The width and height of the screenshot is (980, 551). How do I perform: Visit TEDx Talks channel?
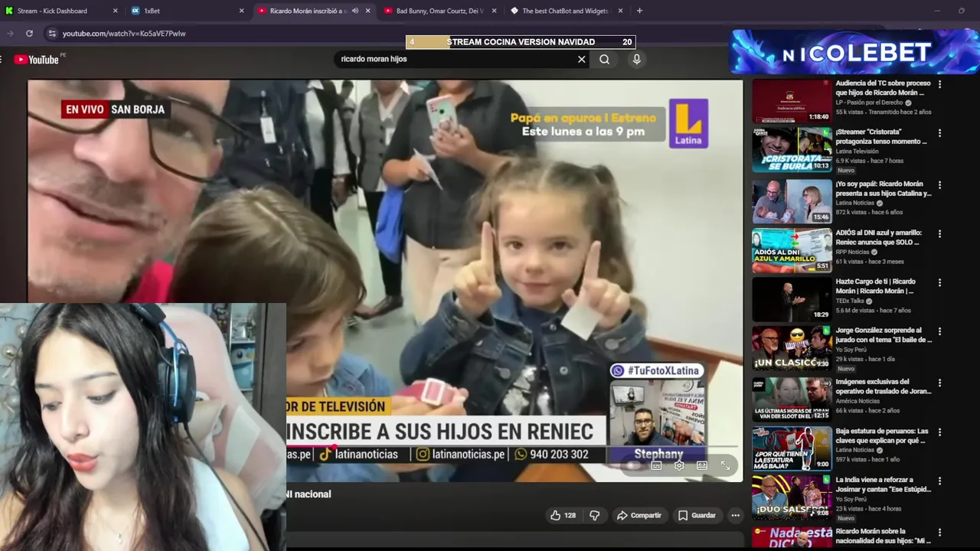[851, 301]
